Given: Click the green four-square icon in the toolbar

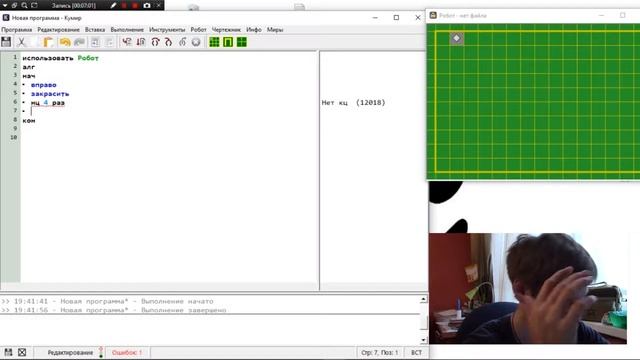Looking at the screenshot, I should [242, 42].
